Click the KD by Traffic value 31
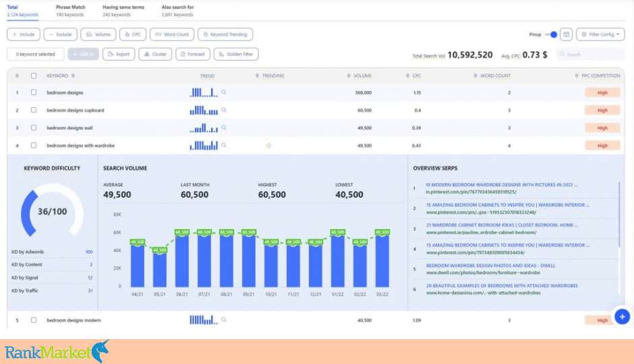 tap(90, 291)
